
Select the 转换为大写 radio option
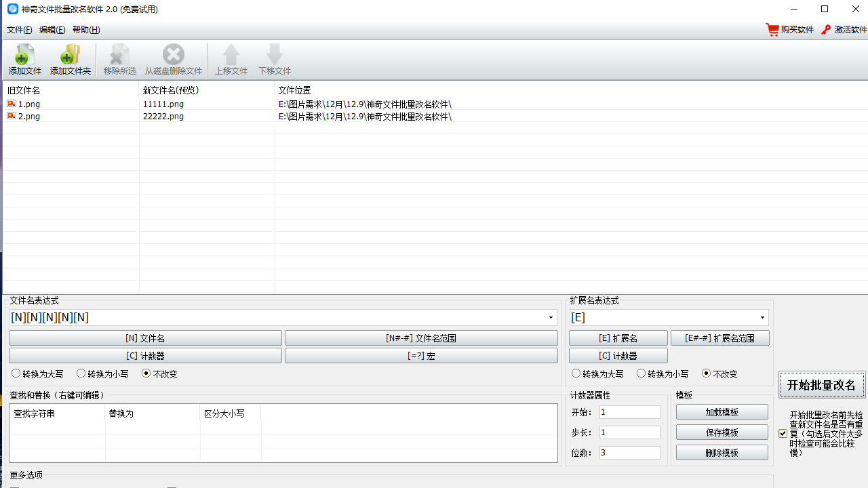(16, 373)
